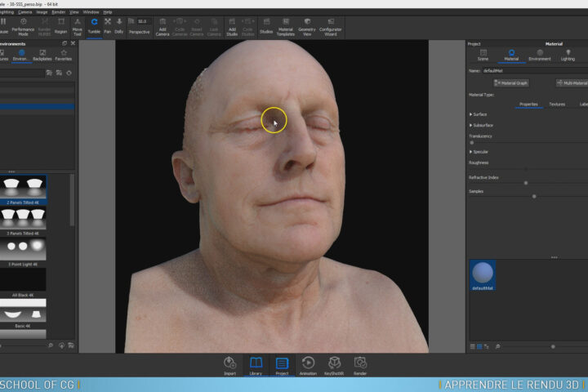The width and height of the screenshot is (588, 392).
Task: Undock the Environments library panel
Action: (x=65, y=43)
